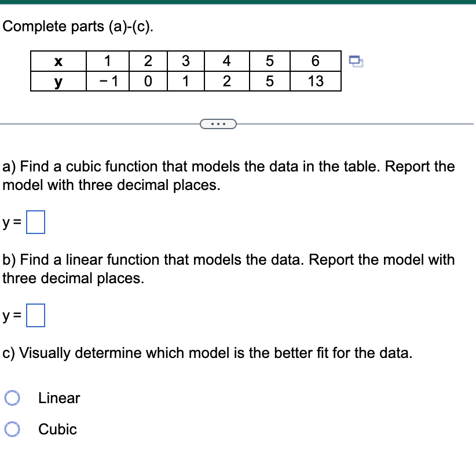The height and width of the screenshot is (457, 476).
Task: Click the y row header in the table
Action: pos(58,81)
